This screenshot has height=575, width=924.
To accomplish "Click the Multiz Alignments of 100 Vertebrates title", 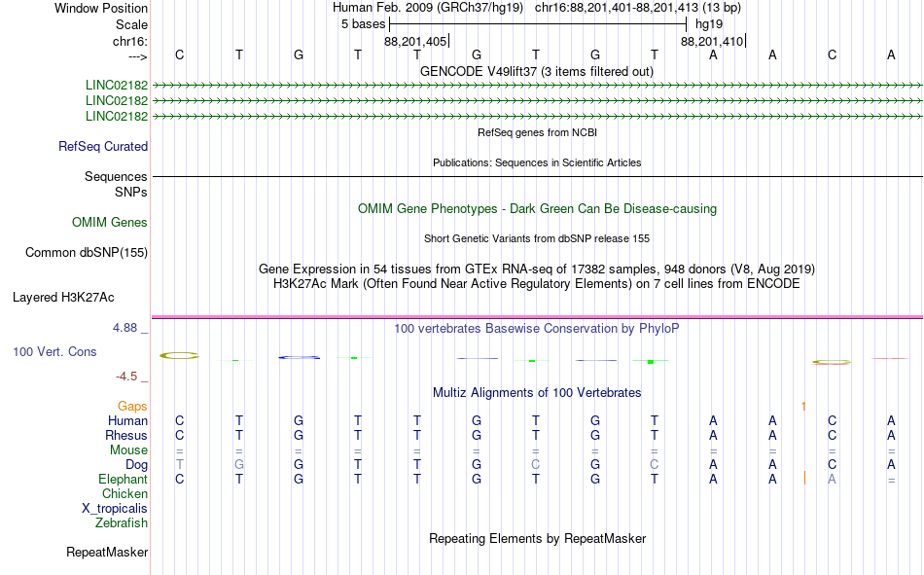I will click(537, 393).
